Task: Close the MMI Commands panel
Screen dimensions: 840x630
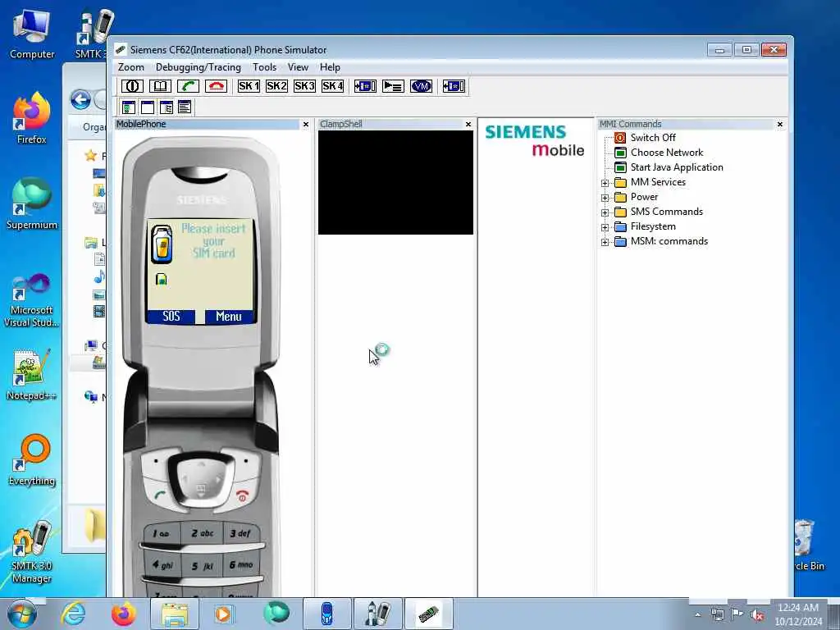Action: pyautogui.click(x=780, y=125)
